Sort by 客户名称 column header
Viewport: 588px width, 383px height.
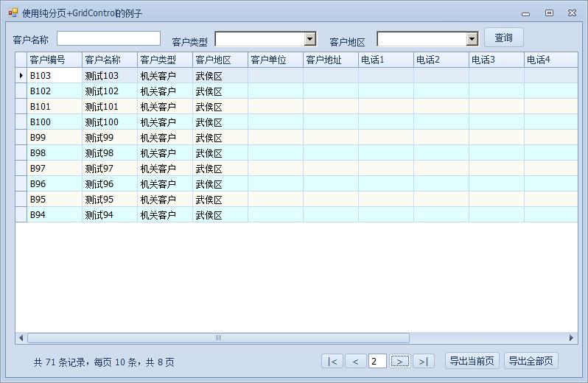click(110, 60)
